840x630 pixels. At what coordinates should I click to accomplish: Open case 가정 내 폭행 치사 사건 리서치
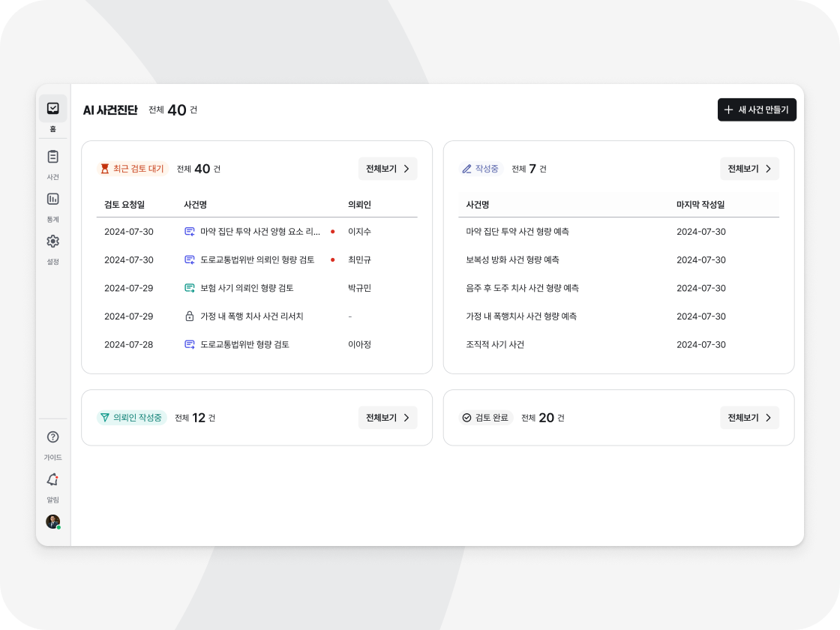click(252, 316)
